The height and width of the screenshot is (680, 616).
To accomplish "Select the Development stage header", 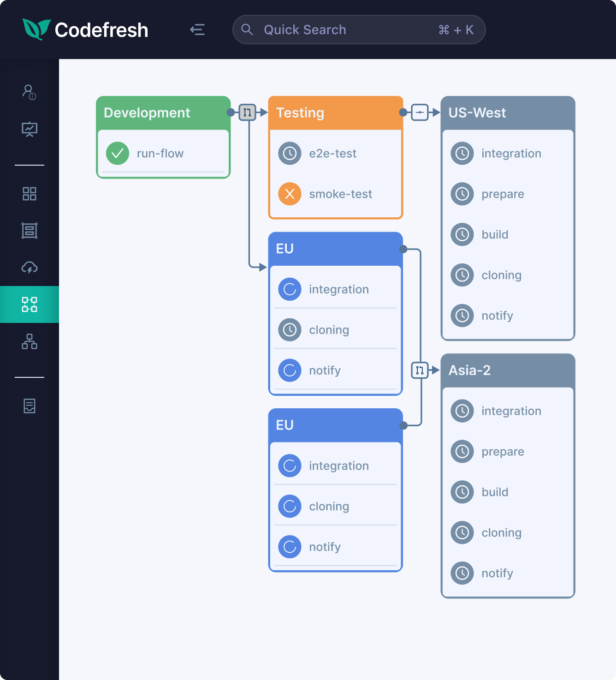I will click(163, 113).
